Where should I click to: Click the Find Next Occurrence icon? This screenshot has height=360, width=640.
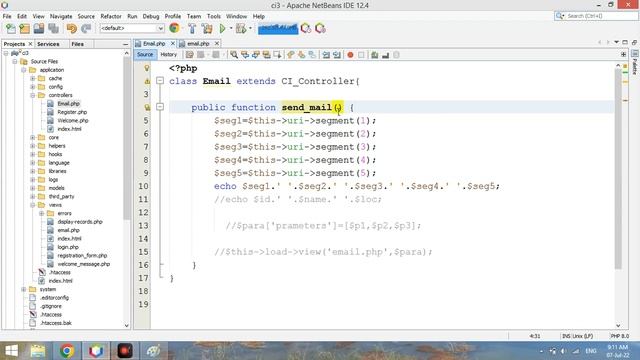[256, 55]
